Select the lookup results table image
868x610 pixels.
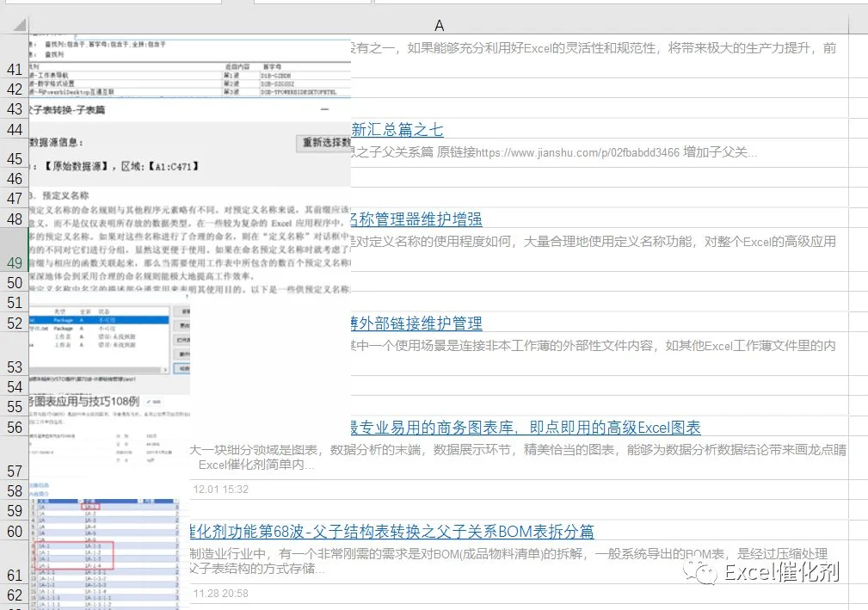pyautogui.click(x=190, y=66)
